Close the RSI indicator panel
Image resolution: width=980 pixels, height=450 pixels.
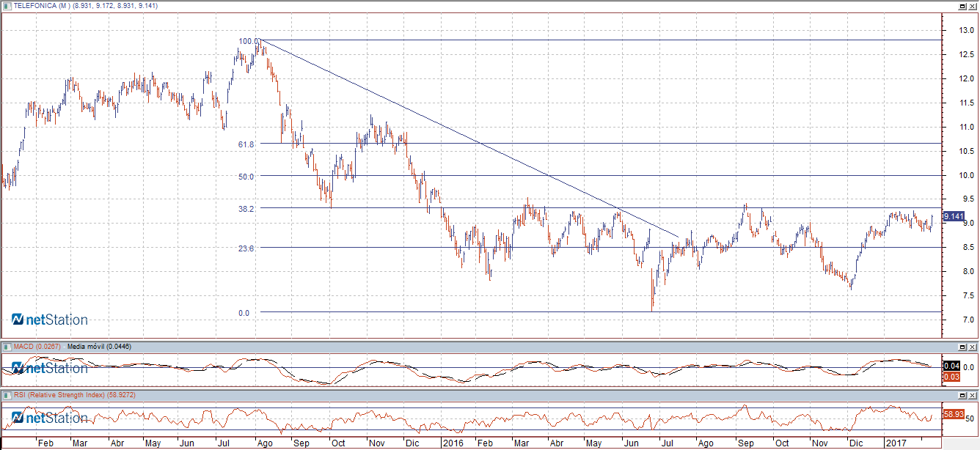(x=972, y=395)
